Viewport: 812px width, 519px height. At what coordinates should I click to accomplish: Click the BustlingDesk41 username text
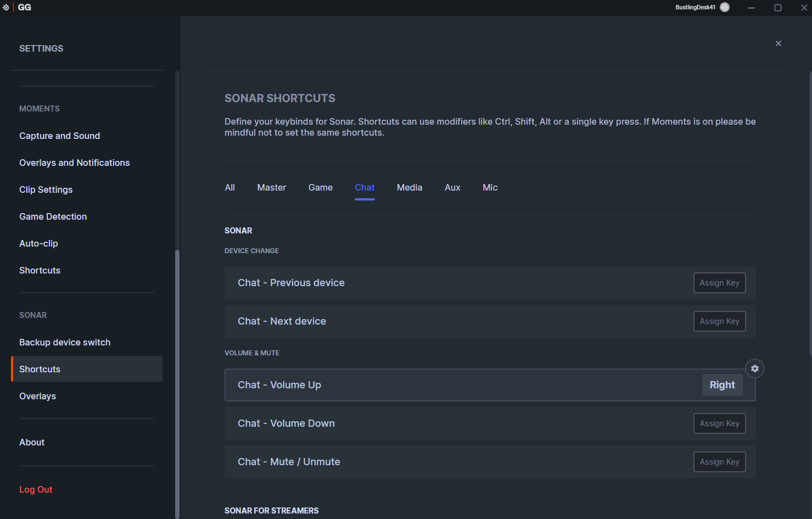[x=696, y=8]
